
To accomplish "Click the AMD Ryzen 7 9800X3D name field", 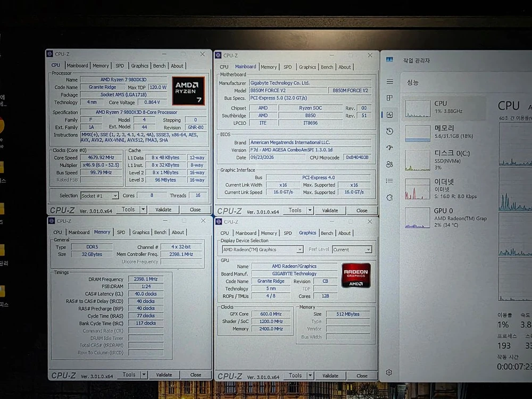I will pyautogui.click(x=123, y=80).
